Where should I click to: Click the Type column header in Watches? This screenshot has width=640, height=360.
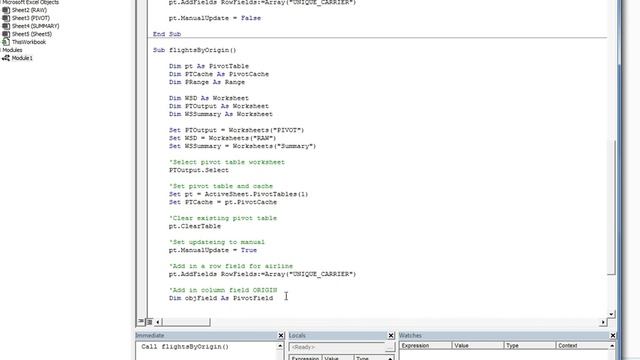click(x=530, y=345)
